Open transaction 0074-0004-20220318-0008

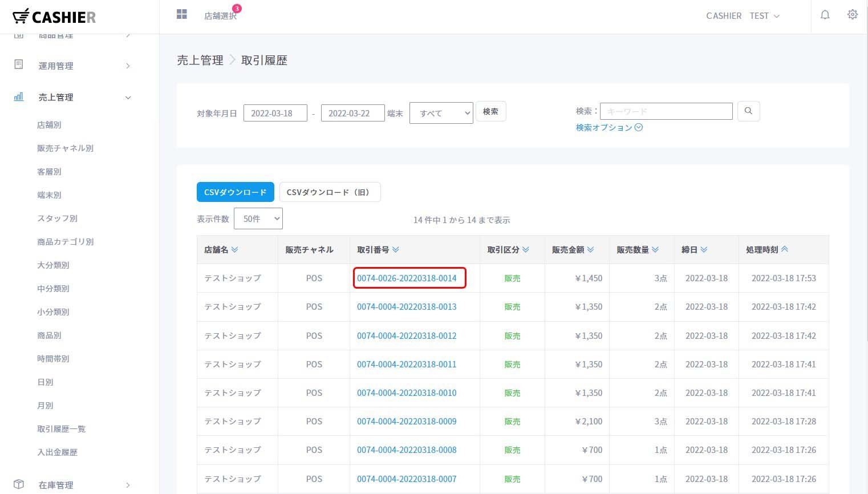407,450
